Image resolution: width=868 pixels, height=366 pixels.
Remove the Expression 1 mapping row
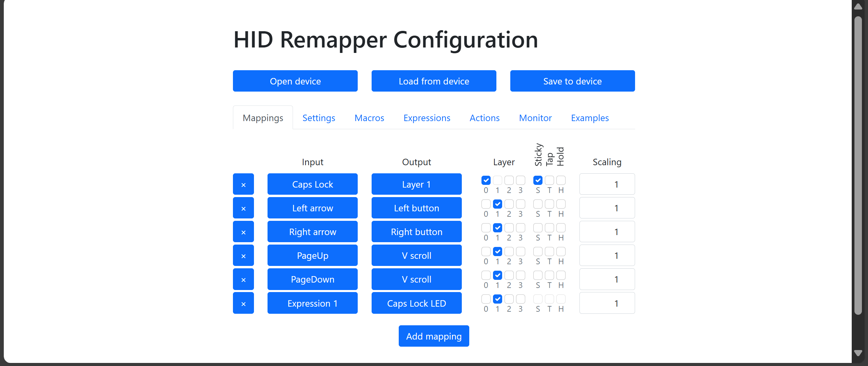tap(243, 303)
